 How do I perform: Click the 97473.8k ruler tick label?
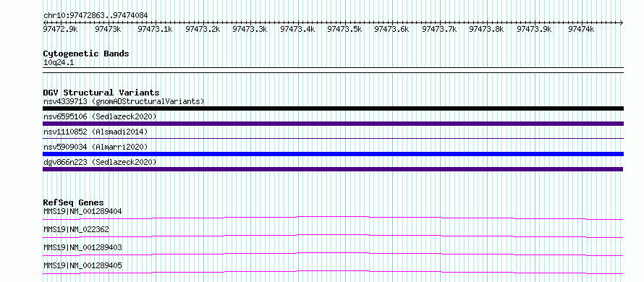point(486,29)
